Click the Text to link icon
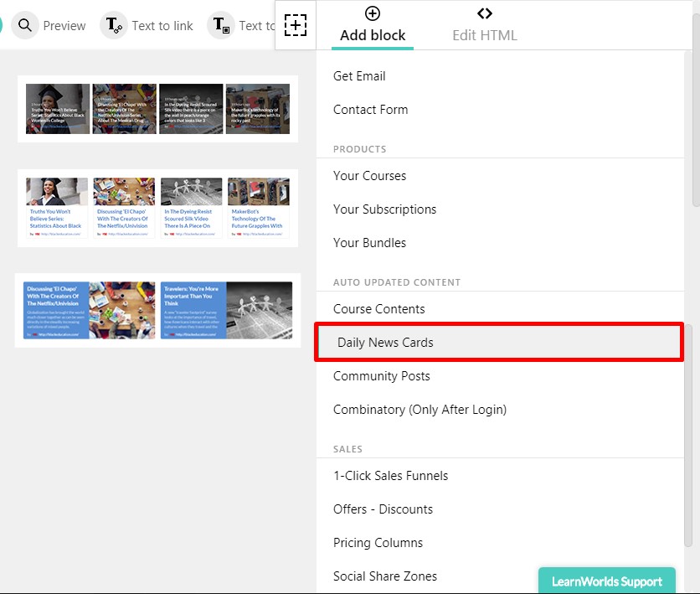The height and width of the screenshot is (594, 700). (x=114, y=25)
